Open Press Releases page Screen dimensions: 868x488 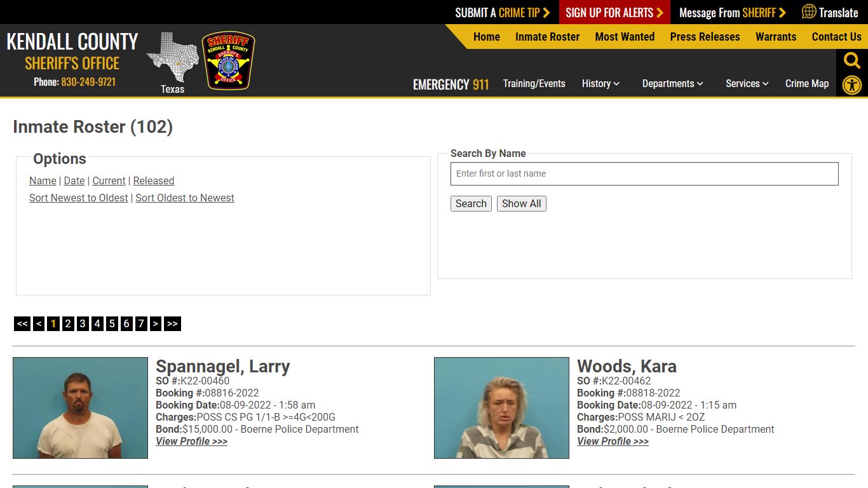tap(705, 37)
